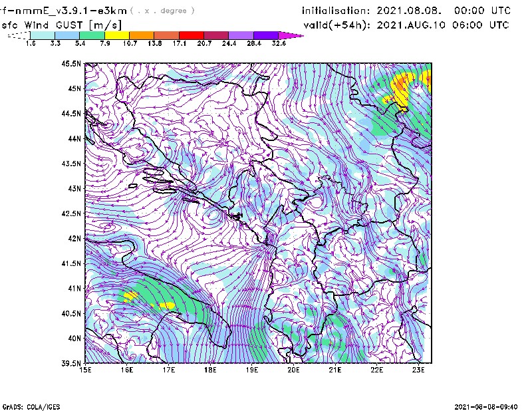Click the 42N latitude label
The height and width of the screenshot is (411, 532).
coord(74,239)
